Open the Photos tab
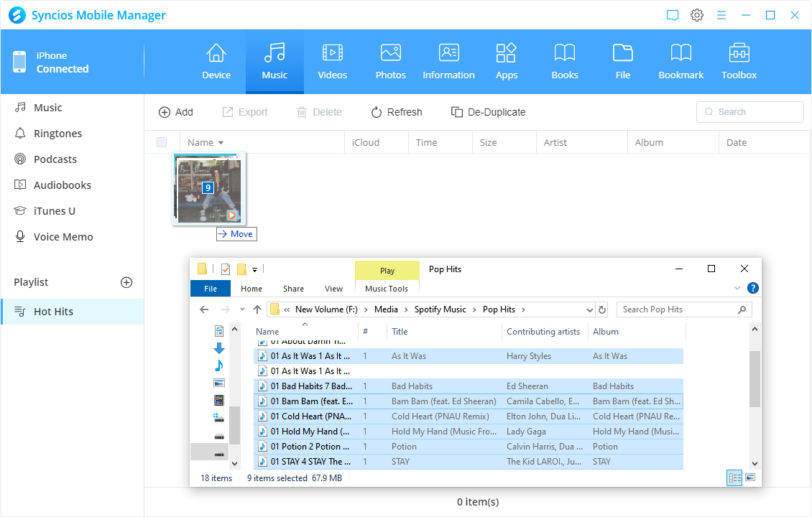 coord(390,62)
